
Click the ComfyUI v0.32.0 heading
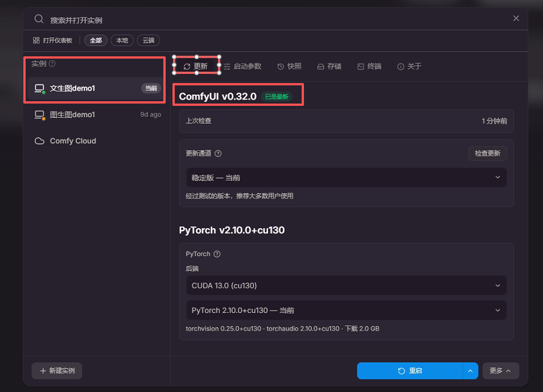(x=218, y=96)
